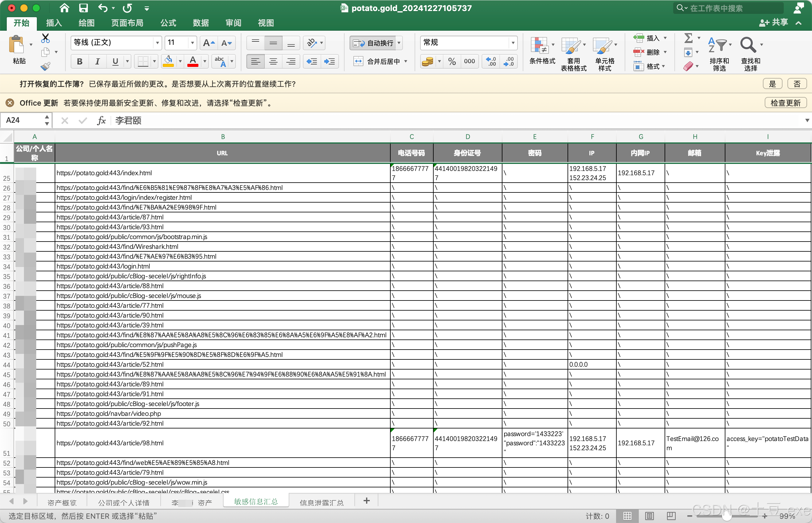Toggle Bold formatting
The image size is (812, 523).
80,61
